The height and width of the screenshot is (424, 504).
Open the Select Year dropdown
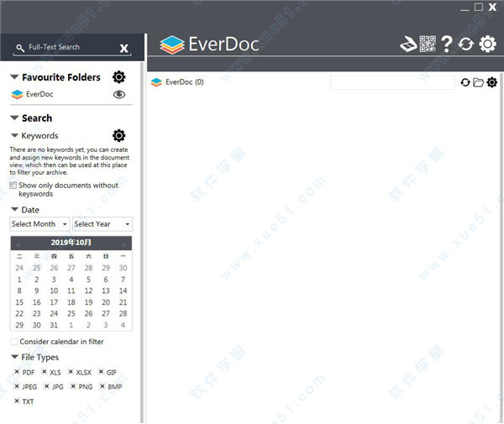[102, 224]
